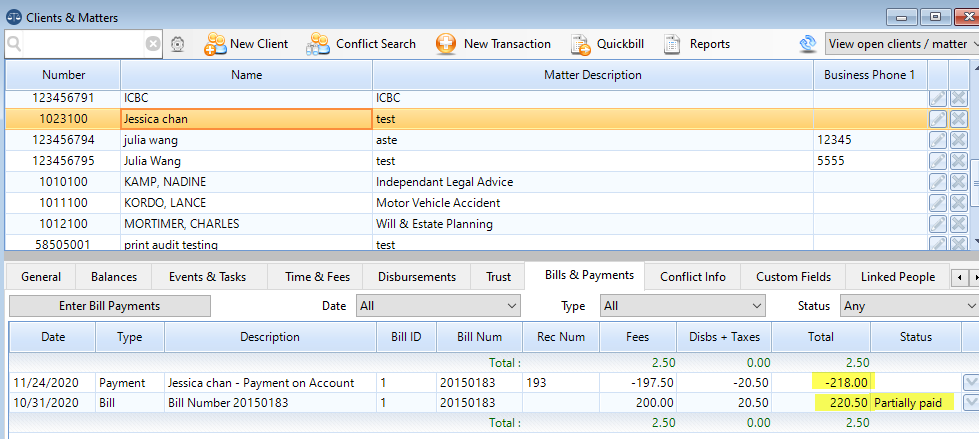Select Bill Number 20150183 description
The image size is (979, 439).
[270, 403]
